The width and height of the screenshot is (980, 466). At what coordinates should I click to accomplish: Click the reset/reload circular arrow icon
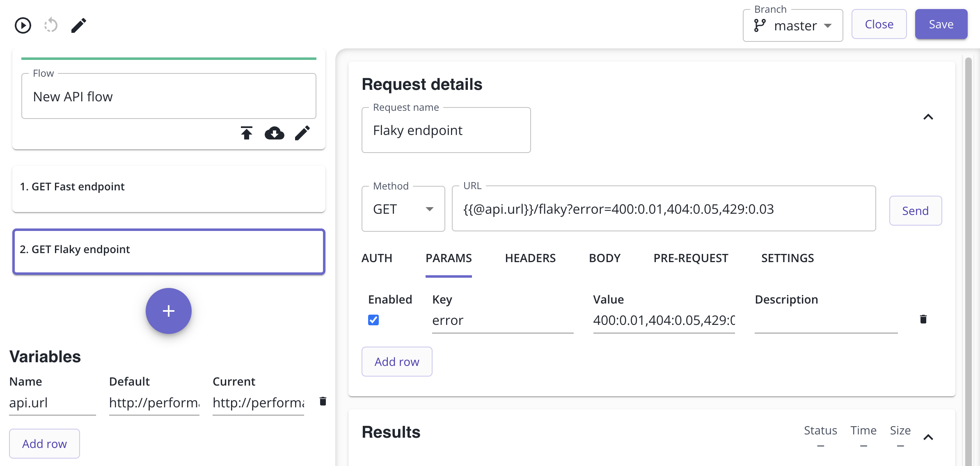(x=51, y=25)
